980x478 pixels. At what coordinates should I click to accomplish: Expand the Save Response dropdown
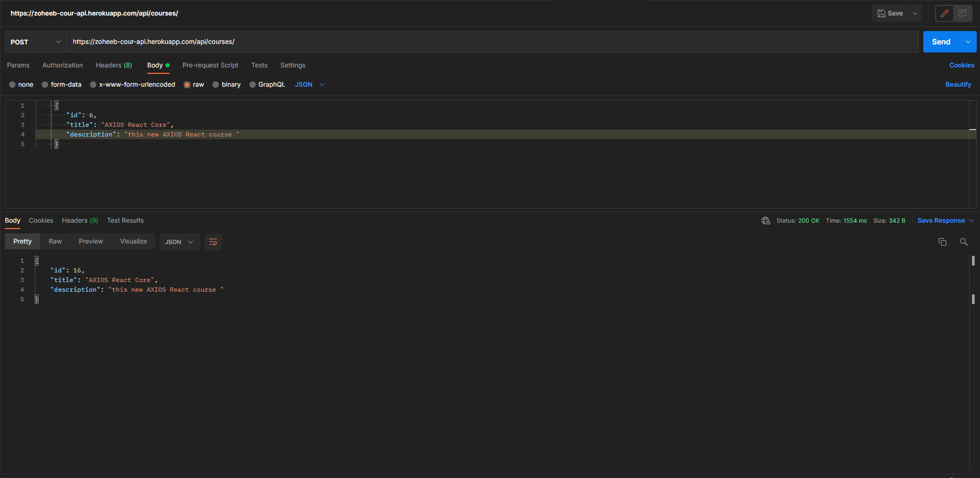click(x=971, y=221)
